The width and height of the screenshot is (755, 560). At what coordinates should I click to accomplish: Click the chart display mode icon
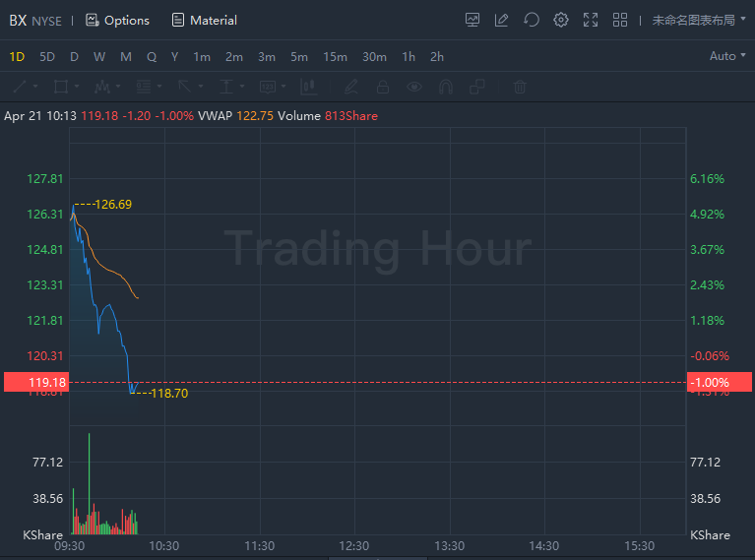472,20
